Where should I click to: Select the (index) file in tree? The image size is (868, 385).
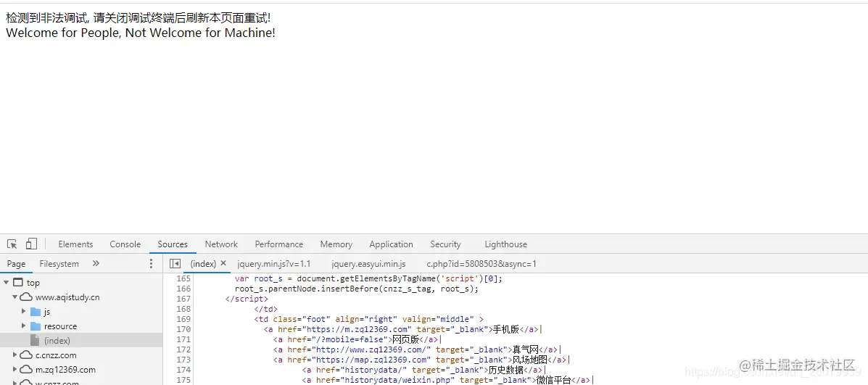point(57,341)
